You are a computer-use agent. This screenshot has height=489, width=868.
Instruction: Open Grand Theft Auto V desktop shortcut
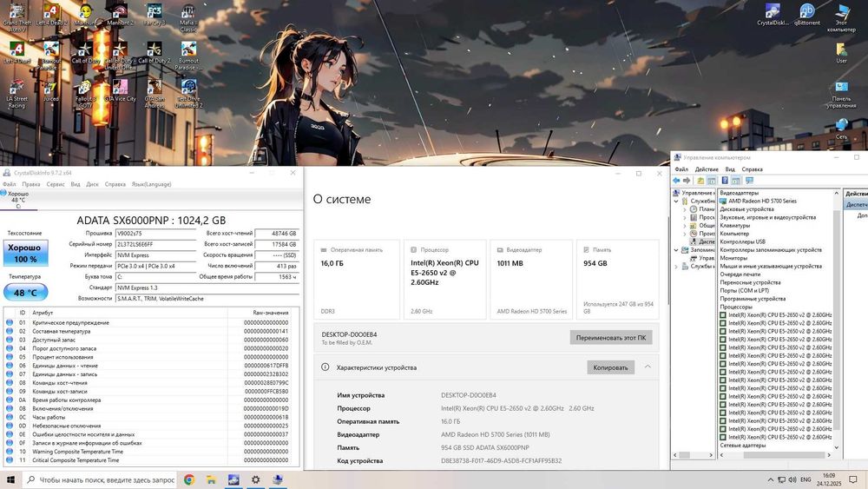[16, 17]
